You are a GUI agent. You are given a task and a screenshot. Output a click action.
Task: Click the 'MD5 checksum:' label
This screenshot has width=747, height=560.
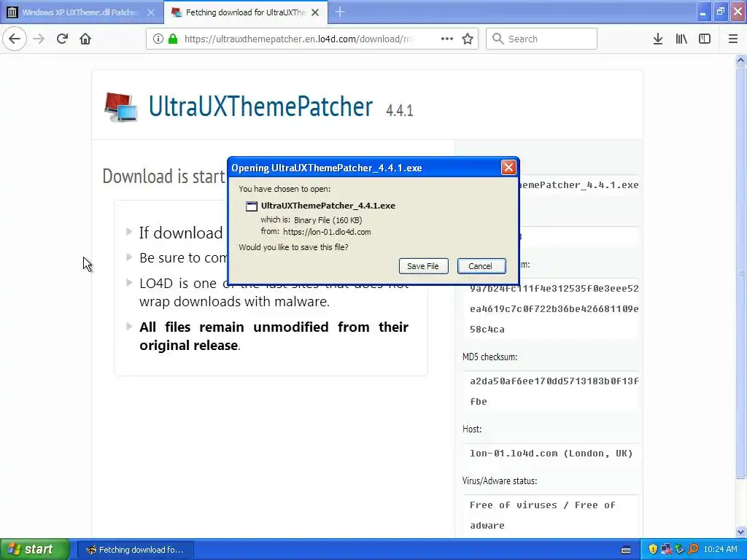click(x=489, y=357)
